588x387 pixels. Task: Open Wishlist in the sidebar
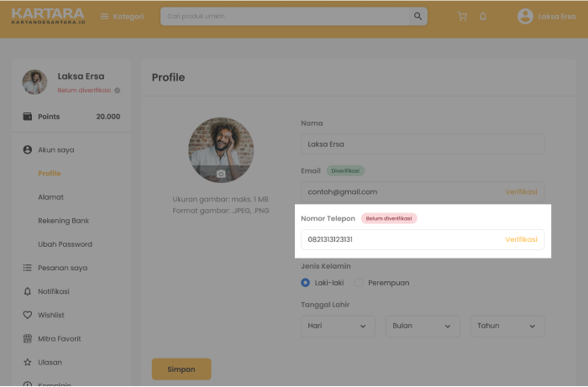(x=51, y=315)
